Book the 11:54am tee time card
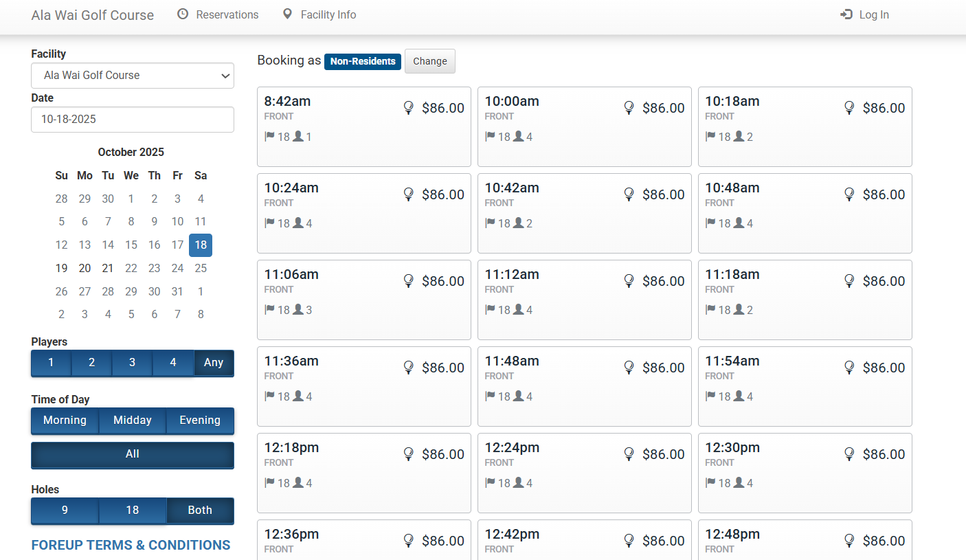Viewport: 966px width, 560px height. coord(805,386)
